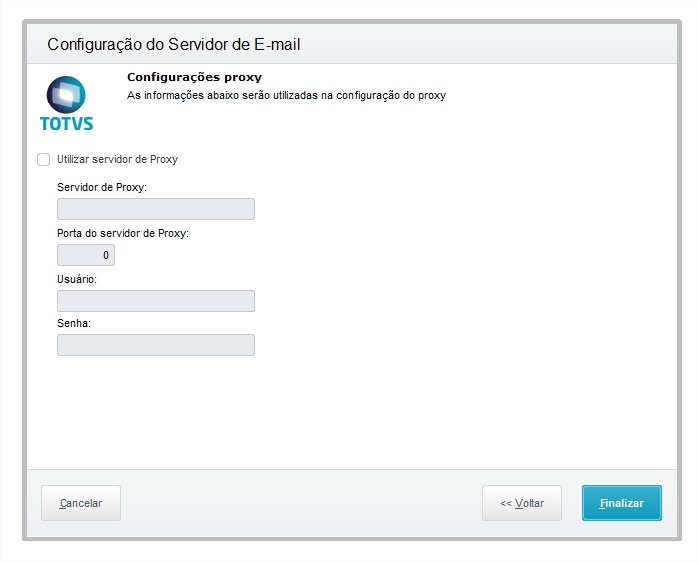Go back with the << Voltar button
This screenshot has height=563, width=698.
(521, 503)
